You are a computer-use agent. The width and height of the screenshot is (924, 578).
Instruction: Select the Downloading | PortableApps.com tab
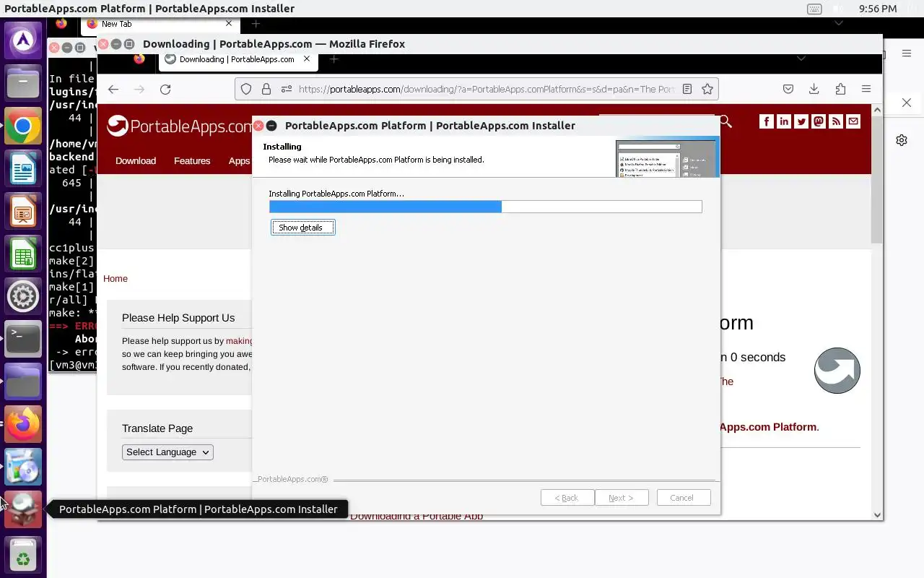238,59
